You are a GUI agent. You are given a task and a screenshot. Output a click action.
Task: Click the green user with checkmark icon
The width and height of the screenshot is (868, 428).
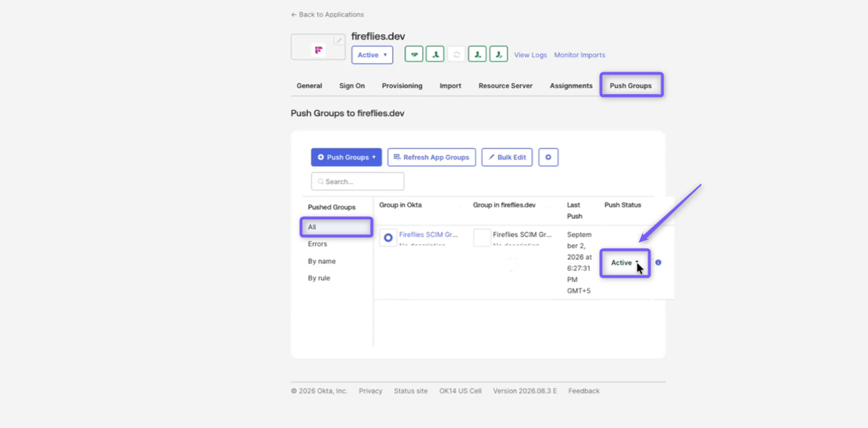[499, 54]
